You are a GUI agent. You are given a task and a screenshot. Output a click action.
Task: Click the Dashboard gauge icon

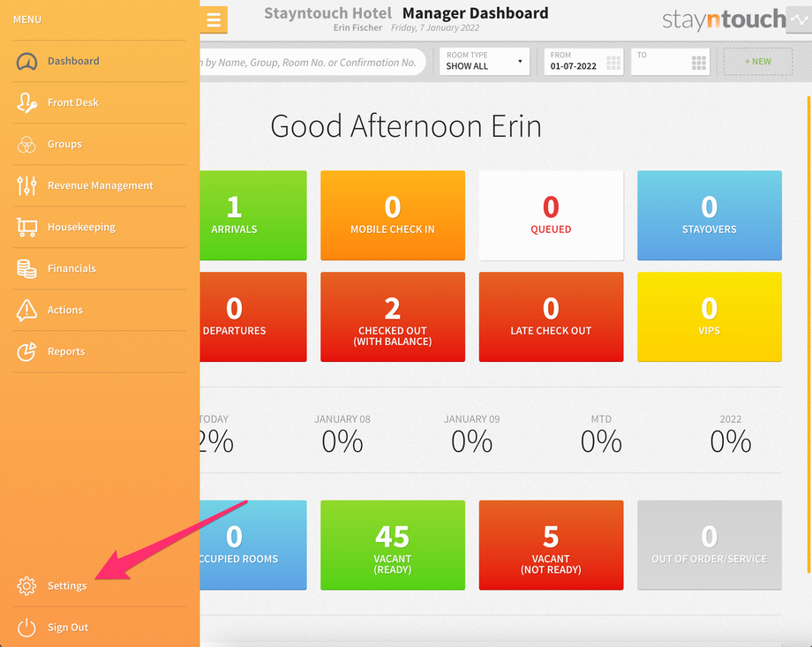coord(26,62)
